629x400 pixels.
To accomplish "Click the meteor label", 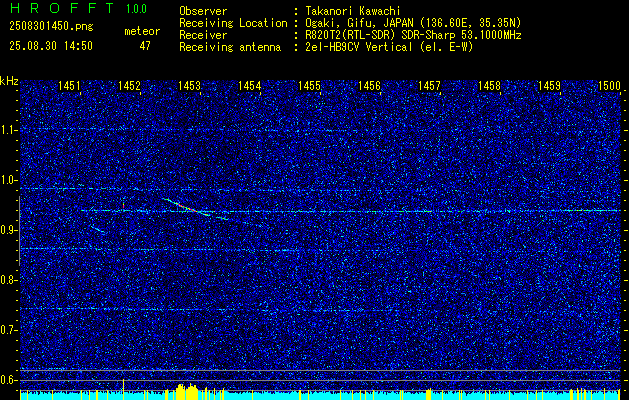I will tap(142, 31).
